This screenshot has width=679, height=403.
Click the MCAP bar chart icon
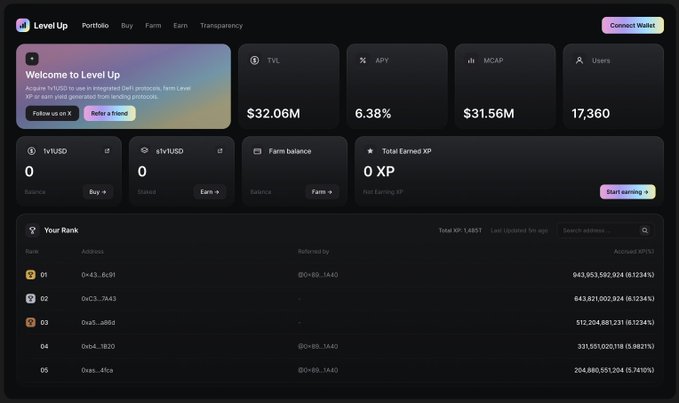point(471,61)
